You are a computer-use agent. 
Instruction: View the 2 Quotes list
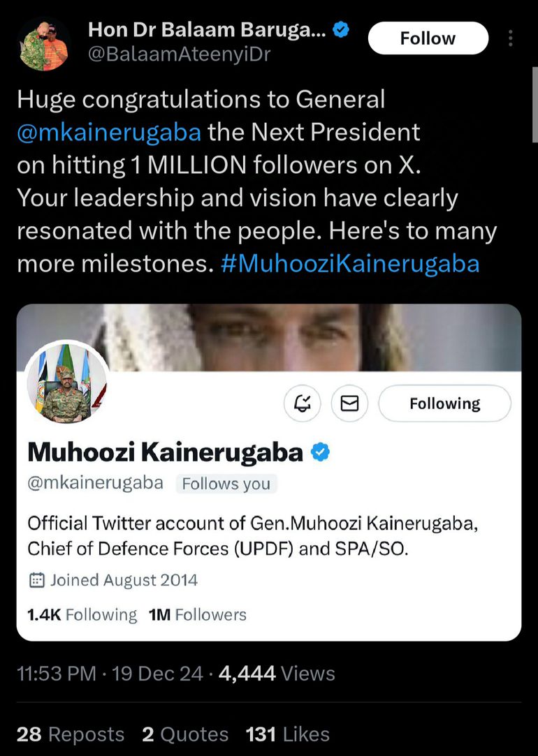185,734
